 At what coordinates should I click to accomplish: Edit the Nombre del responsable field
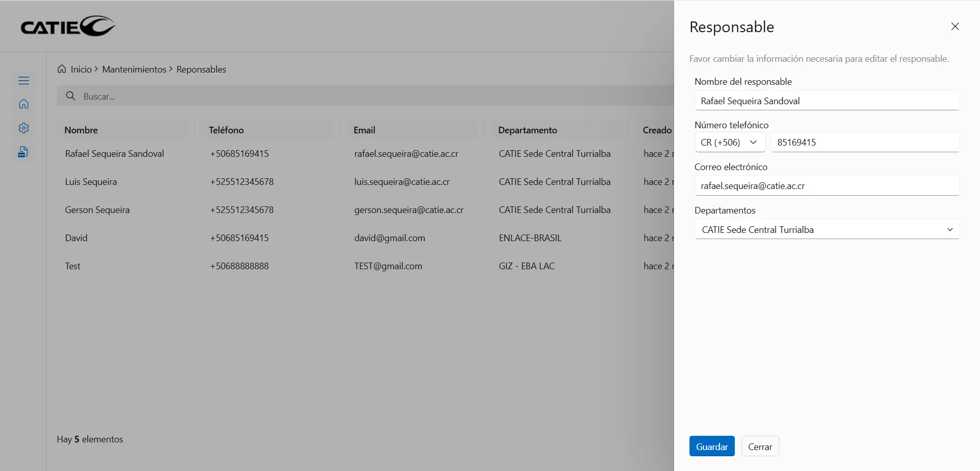pyautogui.click(x=826, y=101)
